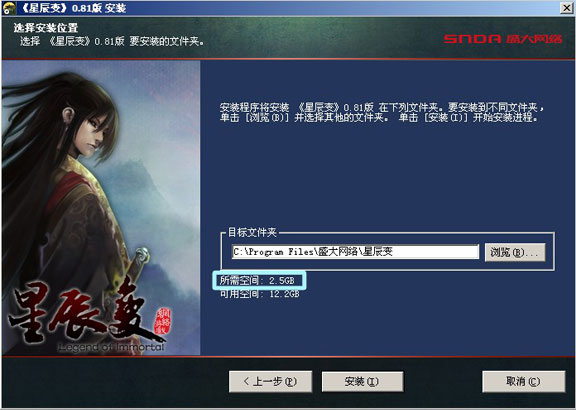Open the 浏览(B)... folder browser

pyautogui.click(x=515, y=252)
